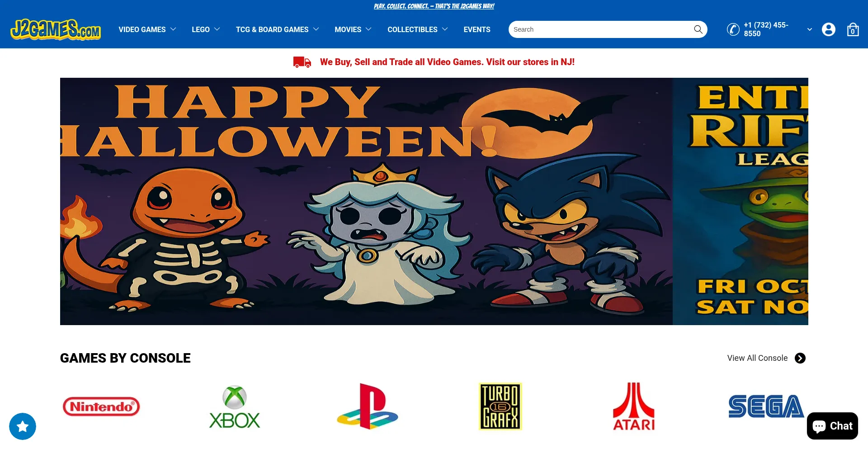The height and width of the screenshot is (449, 868).
Task: Select the Xbox console logo
Action: 234,406
